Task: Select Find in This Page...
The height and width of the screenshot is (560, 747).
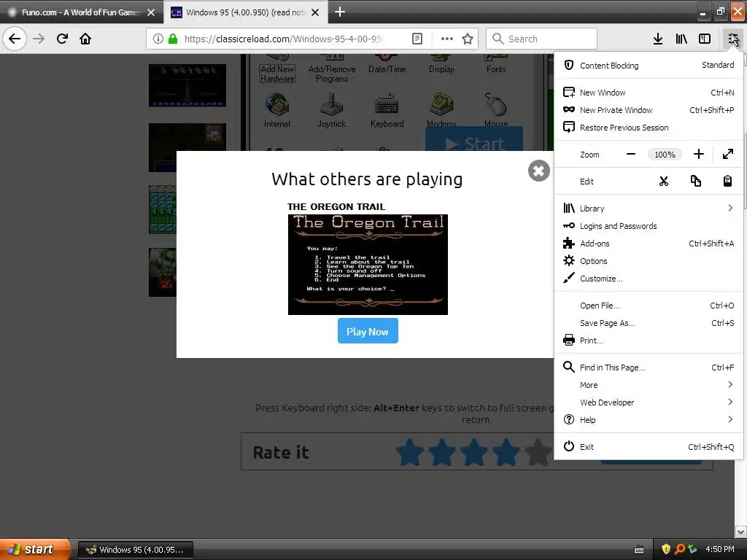Action: [x=649, y=367]
